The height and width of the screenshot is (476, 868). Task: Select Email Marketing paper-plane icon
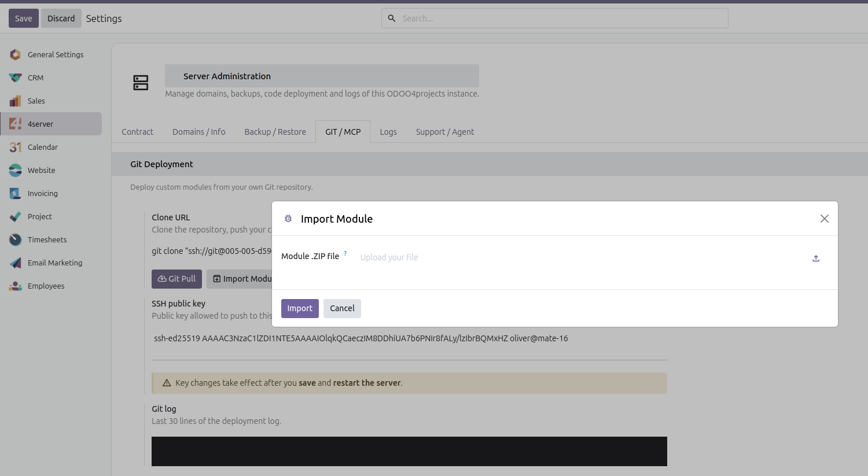tap(16, 263)
